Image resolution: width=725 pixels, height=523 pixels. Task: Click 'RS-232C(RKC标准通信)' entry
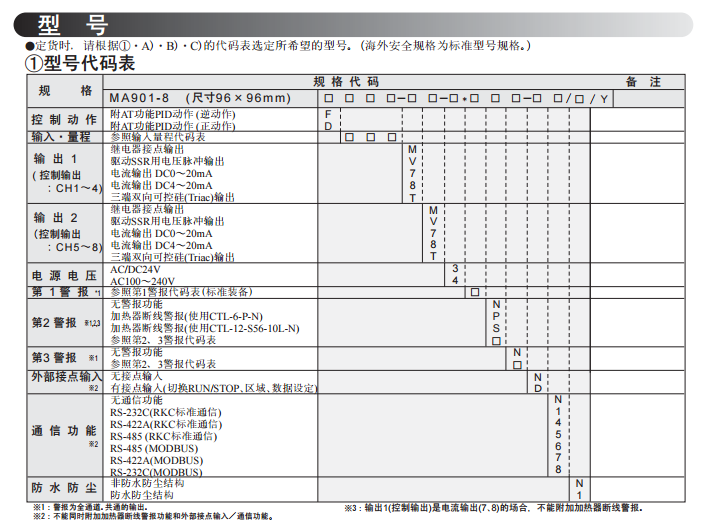click(x=166, y=412)
